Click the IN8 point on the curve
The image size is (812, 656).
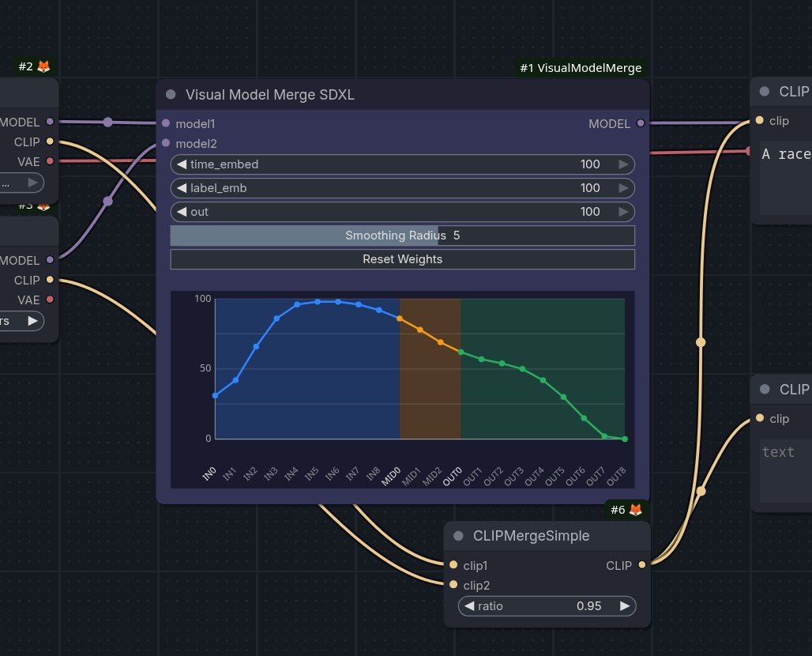pyautogui.click(x=379, y=311)
